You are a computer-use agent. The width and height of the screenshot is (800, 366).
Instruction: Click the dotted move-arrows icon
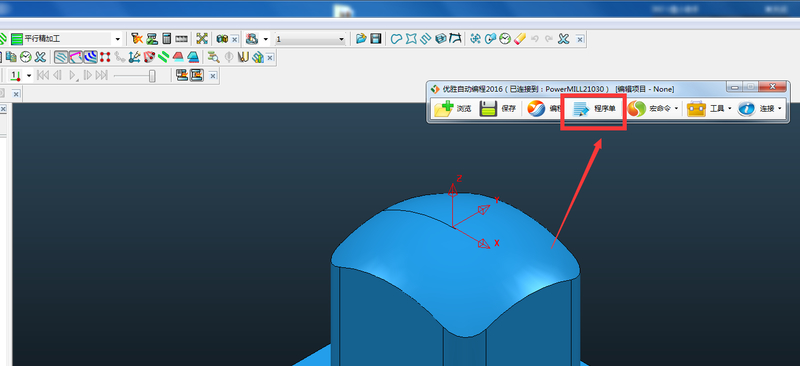click(x=476, y=38)
